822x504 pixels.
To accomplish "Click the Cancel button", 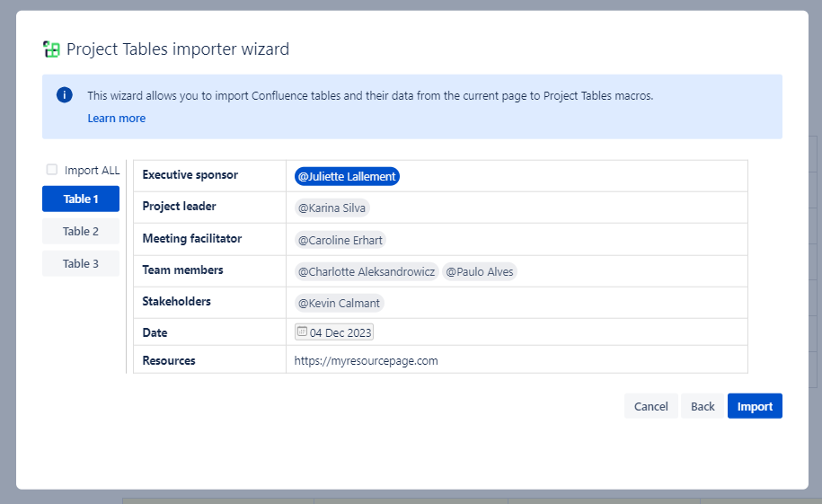I will coord(650,406).
